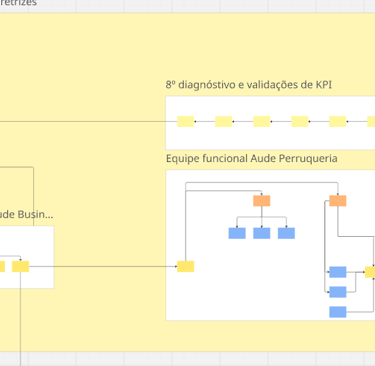Select the second yellow note in the KPI diagnóstico row
This screenshot has width=375, height=366.
pyautogui.click(x=224, y=121)
